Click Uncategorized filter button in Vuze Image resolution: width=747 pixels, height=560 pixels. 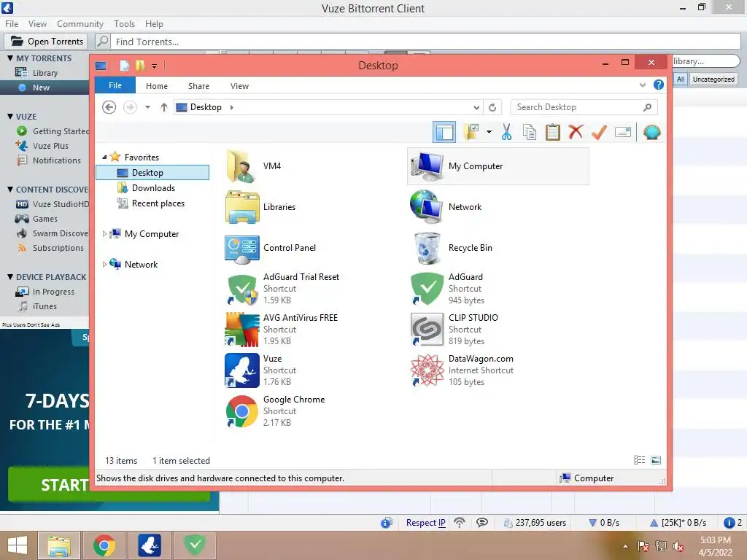click(713, 79)
